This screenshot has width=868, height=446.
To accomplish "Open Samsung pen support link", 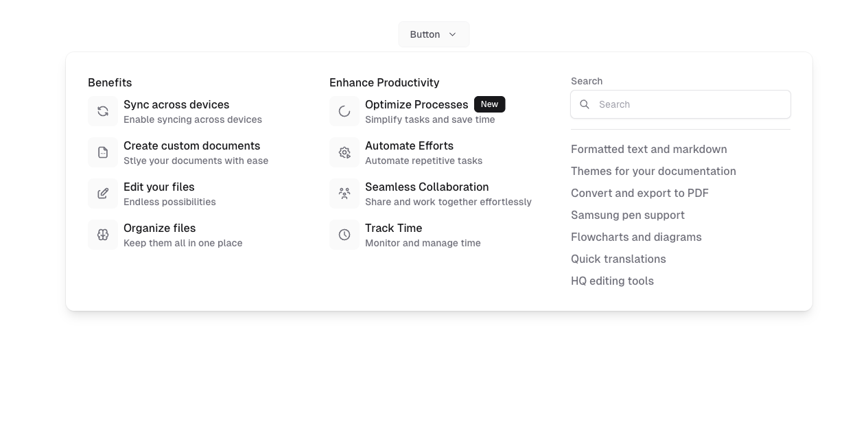I will (627, 215).
